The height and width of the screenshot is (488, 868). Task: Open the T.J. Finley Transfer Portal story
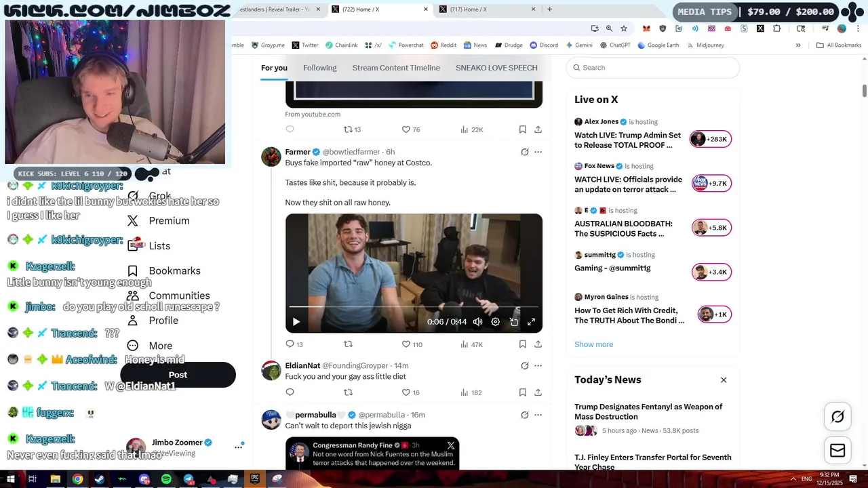(x=652, y=462)
